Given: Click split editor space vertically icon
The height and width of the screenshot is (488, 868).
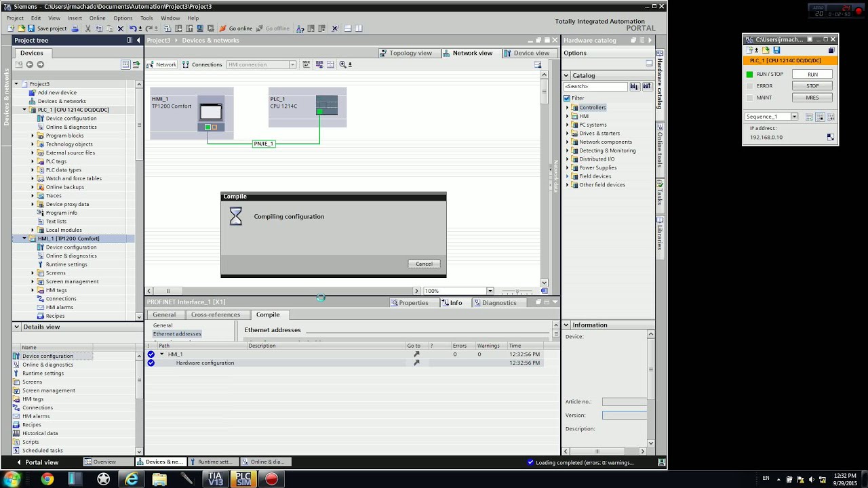Looking at the screenshot, I should 359,28.
